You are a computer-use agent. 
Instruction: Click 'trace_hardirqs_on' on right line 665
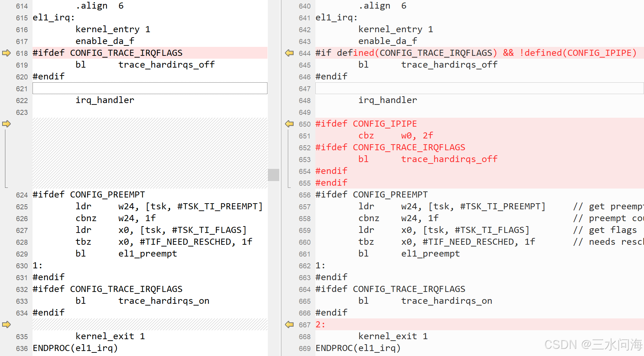click(447, 301)
